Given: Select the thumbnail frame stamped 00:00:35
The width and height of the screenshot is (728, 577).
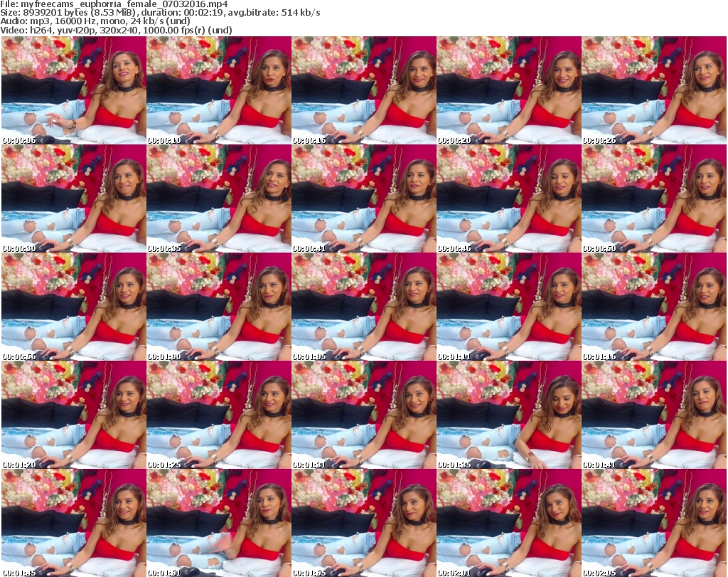Looking at the screenshot, I should 219,198.
